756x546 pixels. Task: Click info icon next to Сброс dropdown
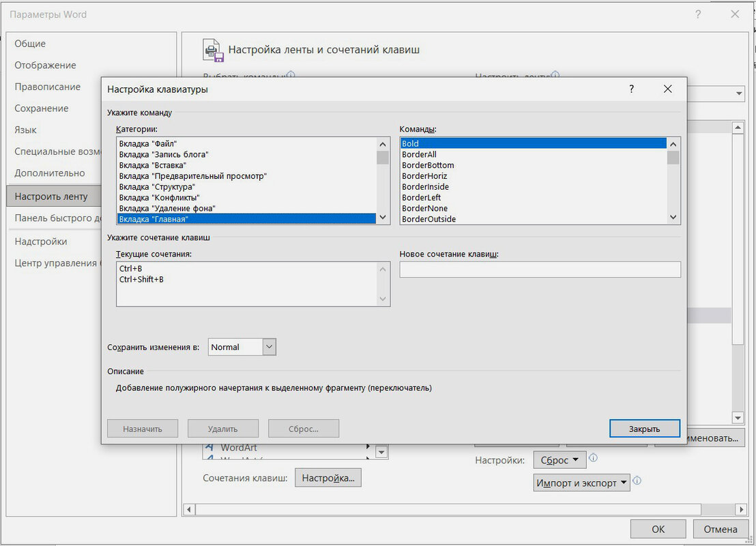coord(594,459)
